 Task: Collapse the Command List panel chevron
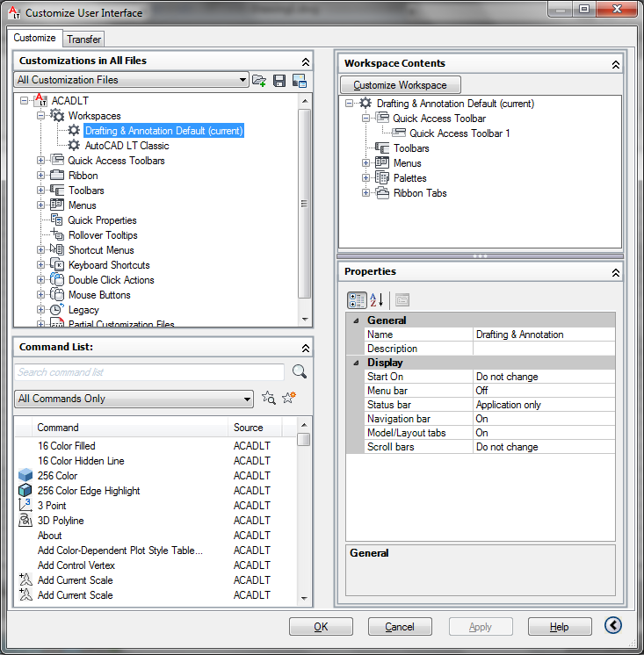[306, 348]
